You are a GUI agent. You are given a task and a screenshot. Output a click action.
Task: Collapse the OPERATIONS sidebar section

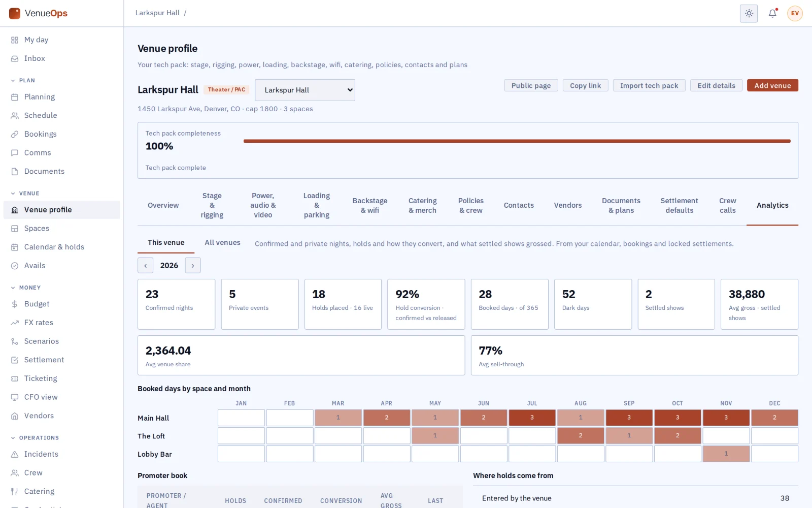click(x=35, y=437)
